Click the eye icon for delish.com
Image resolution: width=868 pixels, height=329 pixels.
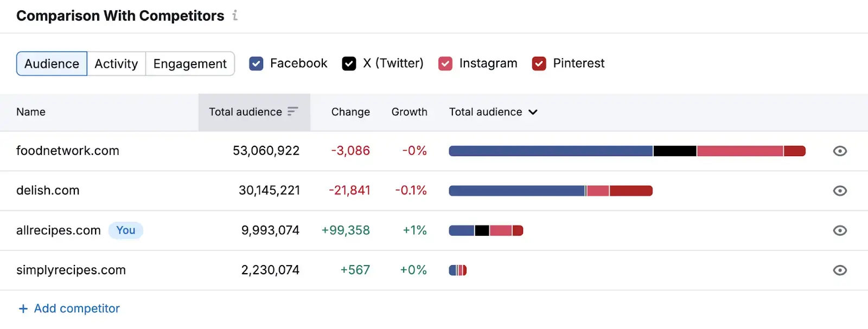[839, 191]
